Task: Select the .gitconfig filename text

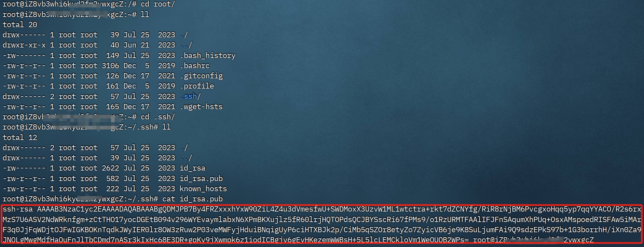Action: tap(201, 76)
